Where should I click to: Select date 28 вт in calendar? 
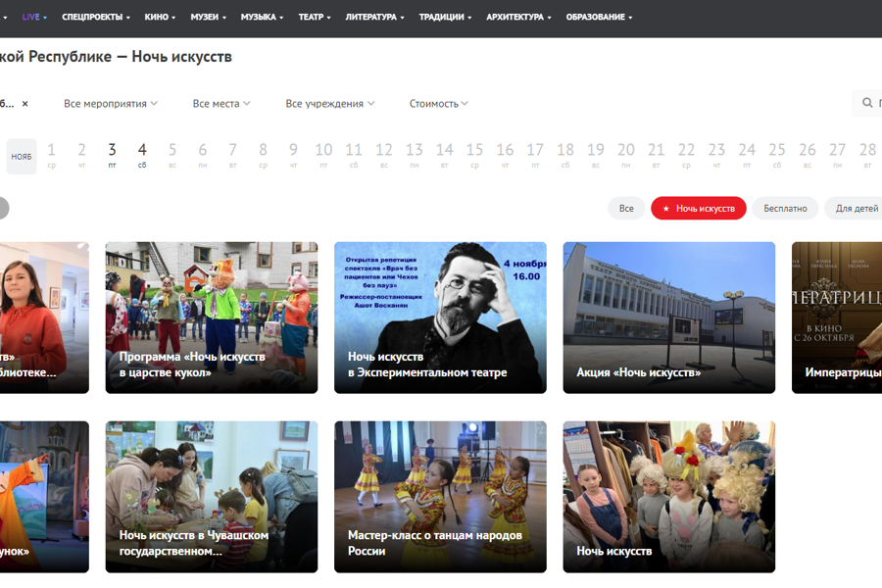[867, 155]
